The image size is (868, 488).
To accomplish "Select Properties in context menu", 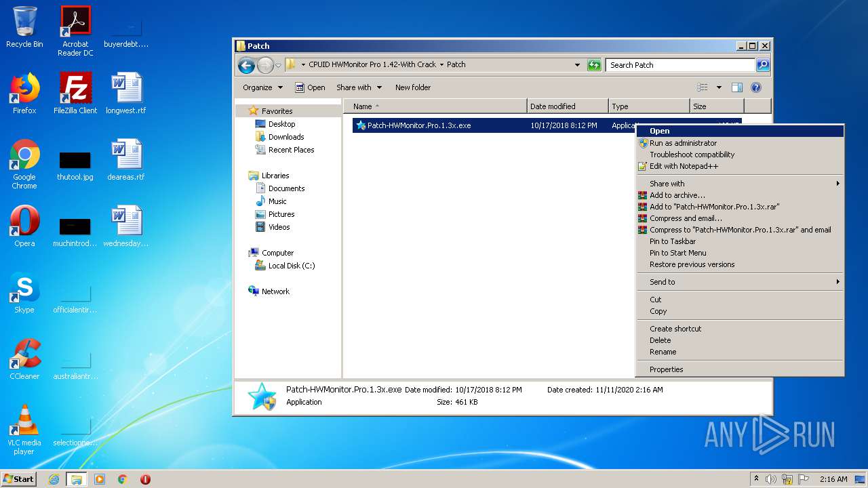I will coord(740,369).
